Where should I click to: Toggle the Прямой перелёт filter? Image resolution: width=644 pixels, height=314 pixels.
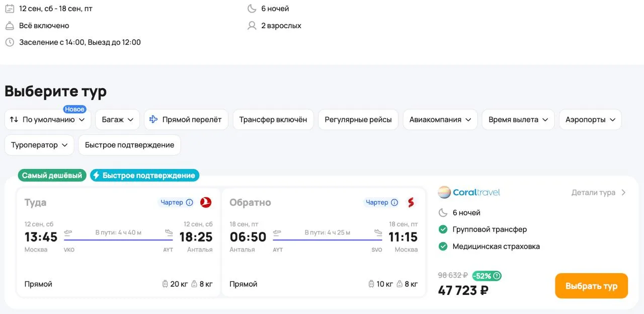(186, 120)
